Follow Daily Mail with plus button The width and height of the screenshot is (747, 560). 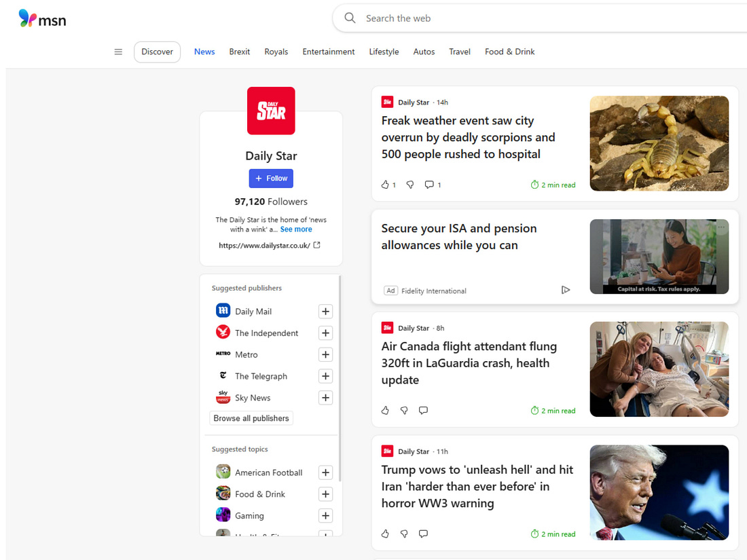[325, 312]
